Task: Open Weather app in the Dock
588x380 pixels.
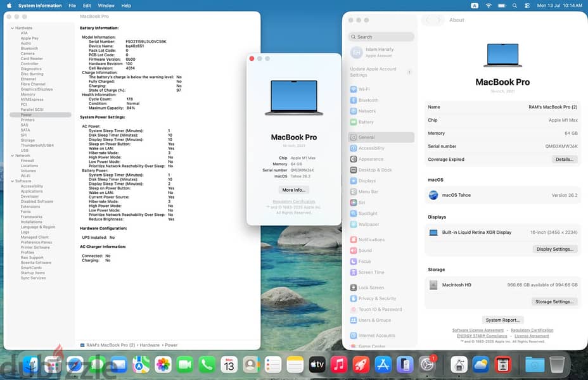Action: pos(481,364)
